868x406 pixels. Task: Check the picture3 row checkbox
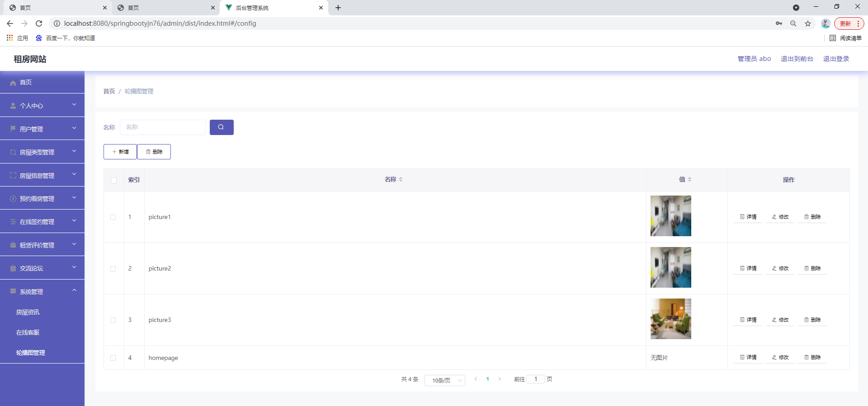113,320
